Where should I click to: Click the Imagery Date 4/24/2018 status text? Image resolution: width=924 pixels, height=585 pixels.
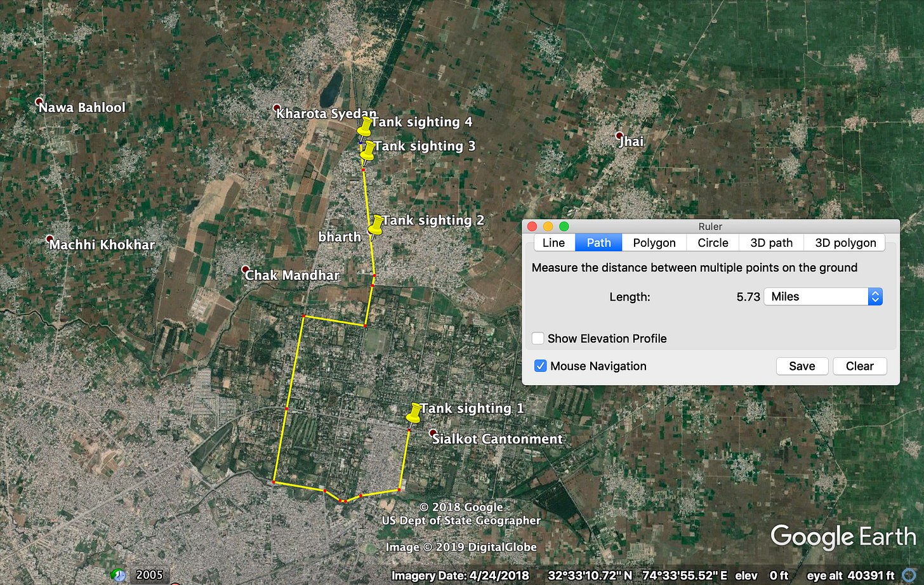click(x=460, y=575)
